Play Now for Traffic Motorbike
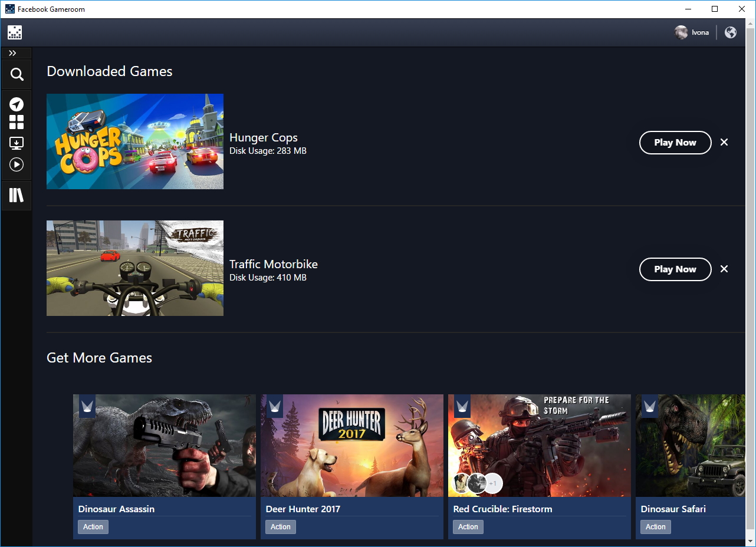756x547 pixels. tap(675, 269)
